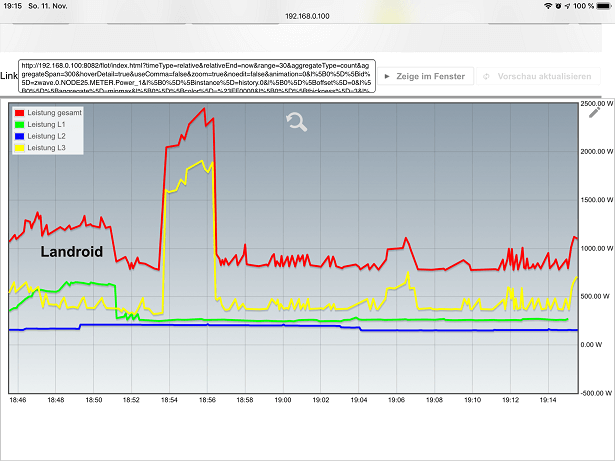Click the blue Leistung L2 legend swatch
615x461 pixels.
click(x=19, y=135)
